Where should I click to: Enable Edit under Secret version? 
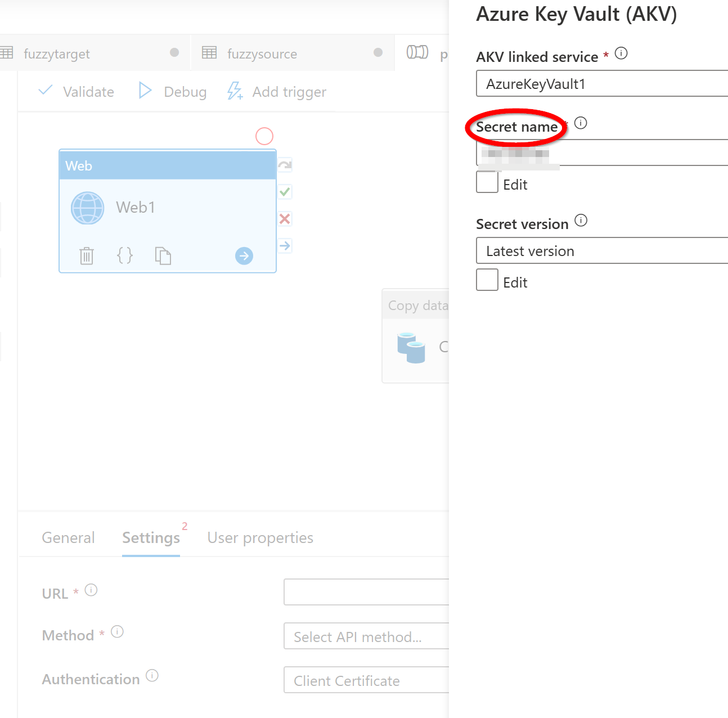[x=487, y=280]
